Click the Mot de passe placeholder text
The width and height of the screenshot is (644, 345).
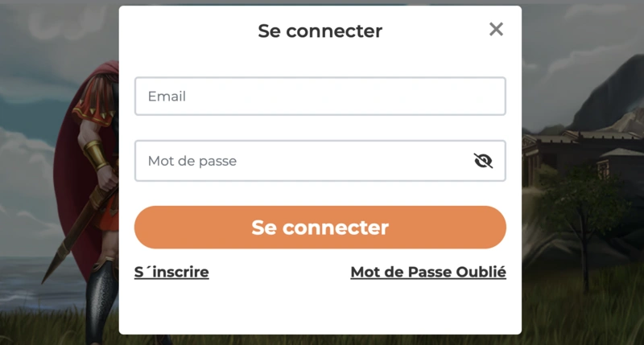point(192,161)
